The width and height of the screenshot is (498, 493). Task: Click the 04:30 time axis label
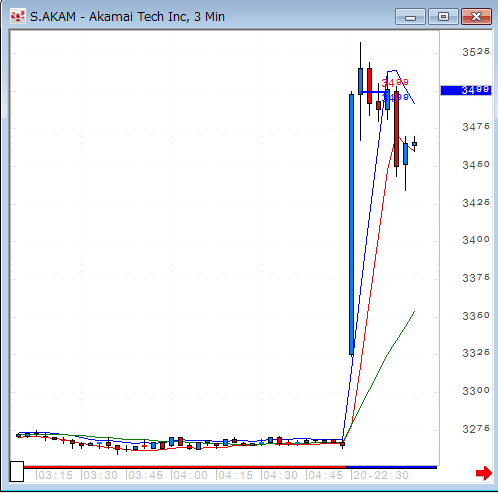(280, 475)
